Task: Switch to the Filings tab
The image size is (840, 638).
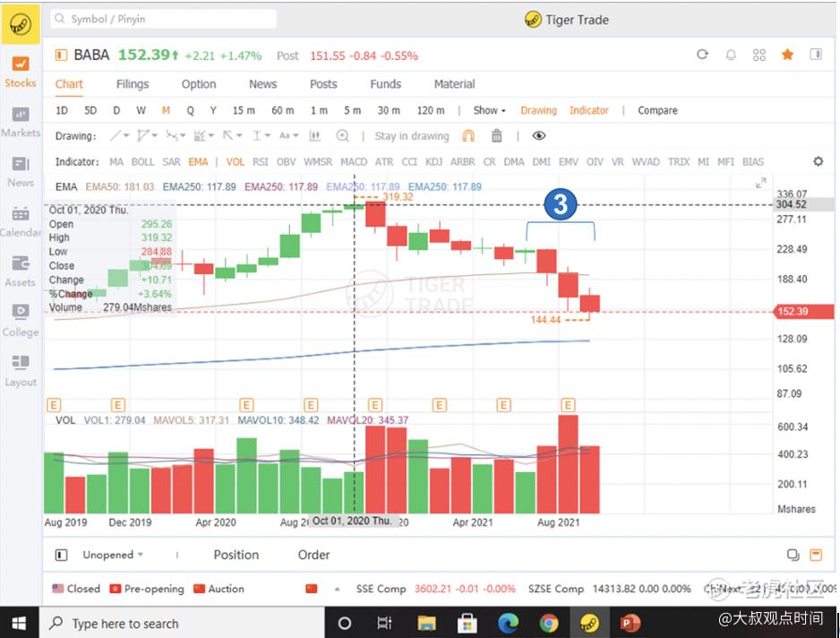Action: coord(133,84)
